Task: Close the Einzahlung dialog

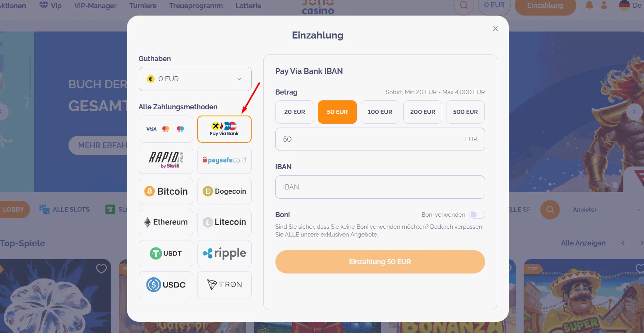Action: point(496,28)
